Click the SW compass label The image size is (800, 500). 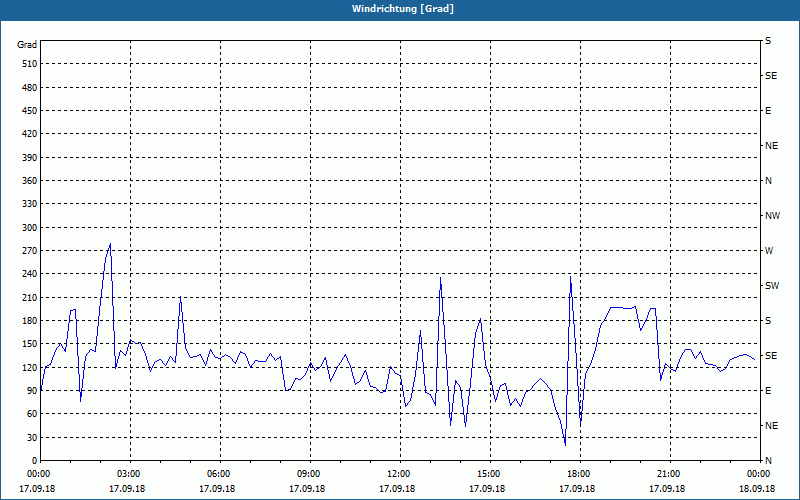point(772,286)
